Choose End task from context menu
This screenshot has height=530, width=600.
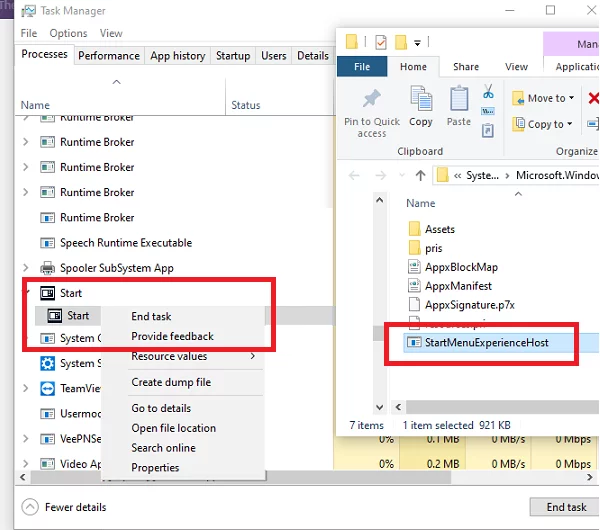(151, 316)
